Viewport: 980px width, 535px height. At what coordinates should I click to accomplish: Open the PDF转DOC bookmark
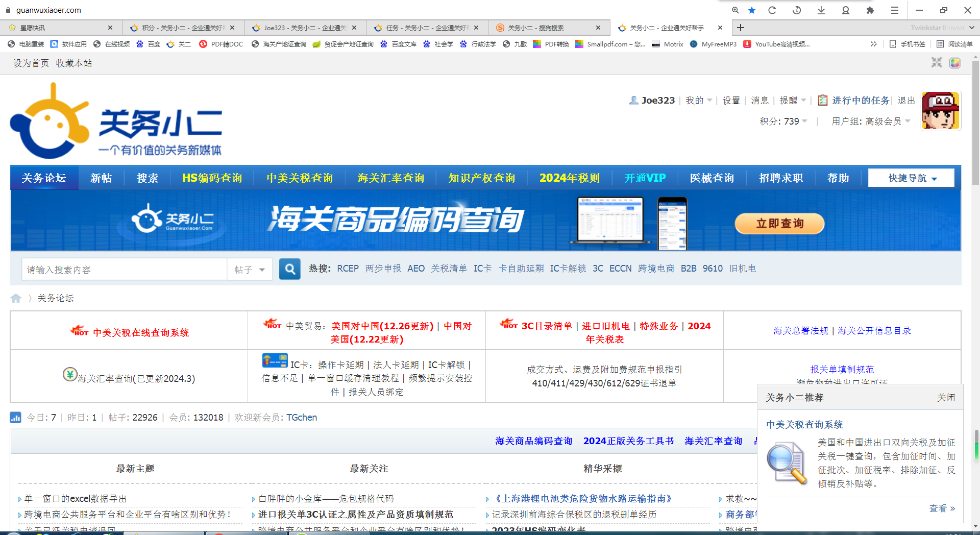[221, 44]
